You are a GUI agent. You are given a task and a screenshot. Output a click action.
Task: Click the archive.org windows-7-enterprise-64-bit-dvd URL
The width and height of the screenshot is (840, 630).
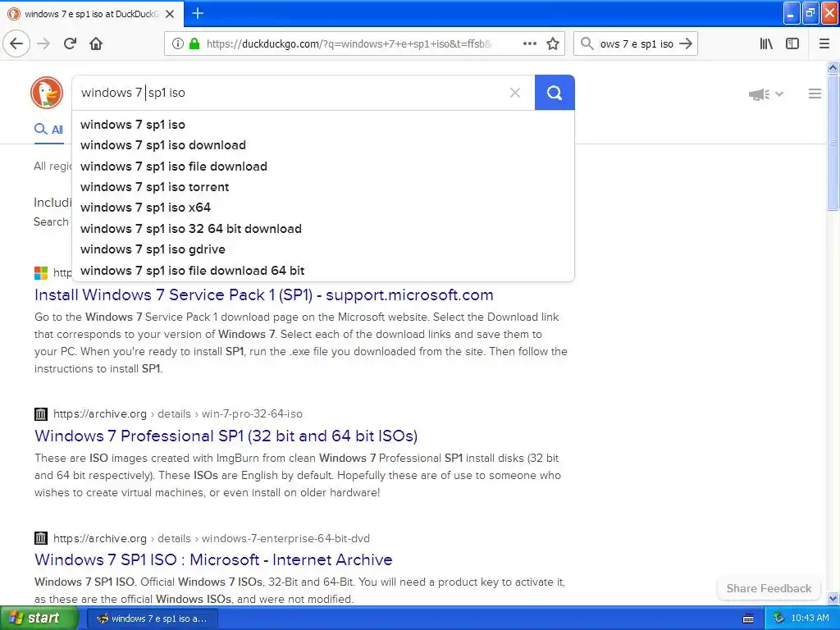[211, 538]
